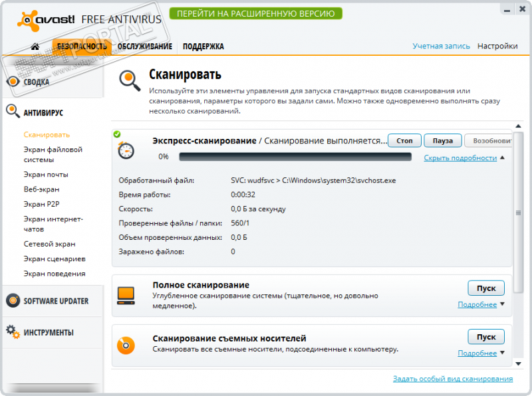Click the Возобновить button
The image size is (532, 396).
pyautogui.click(x=488, y=140)
